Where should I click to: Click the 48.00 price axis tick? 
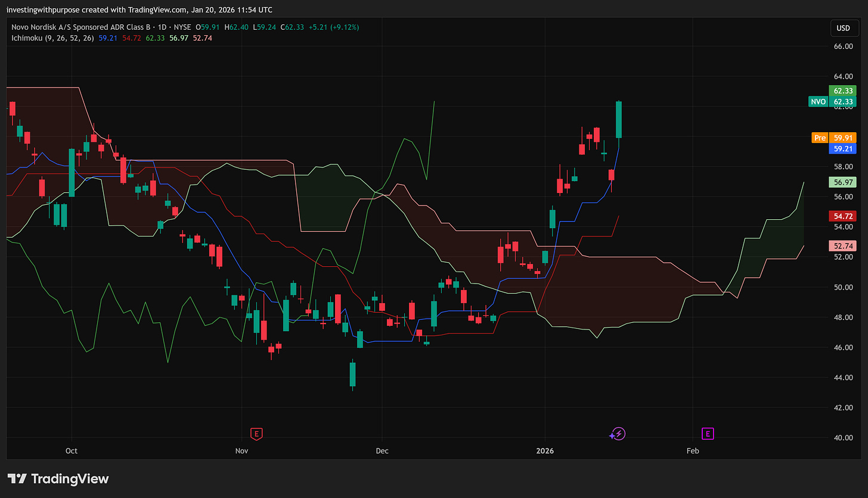[843, 318]
